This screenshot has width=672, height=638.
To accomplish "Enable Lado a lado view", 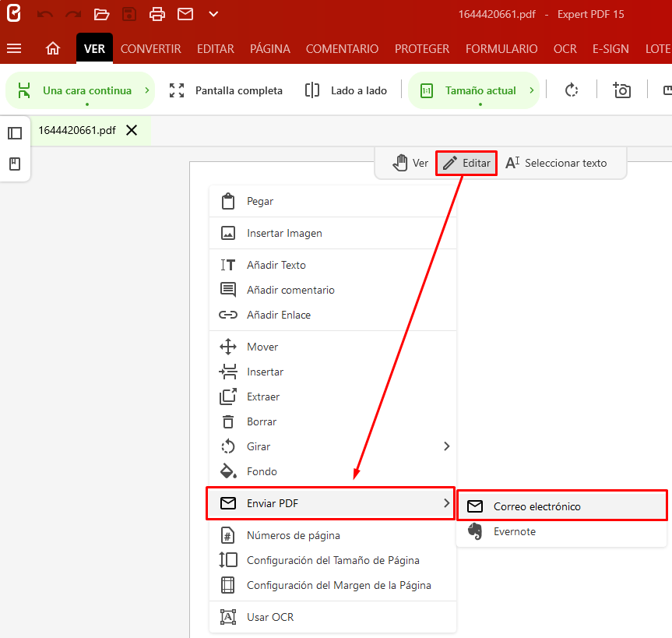I will (346, 90).
